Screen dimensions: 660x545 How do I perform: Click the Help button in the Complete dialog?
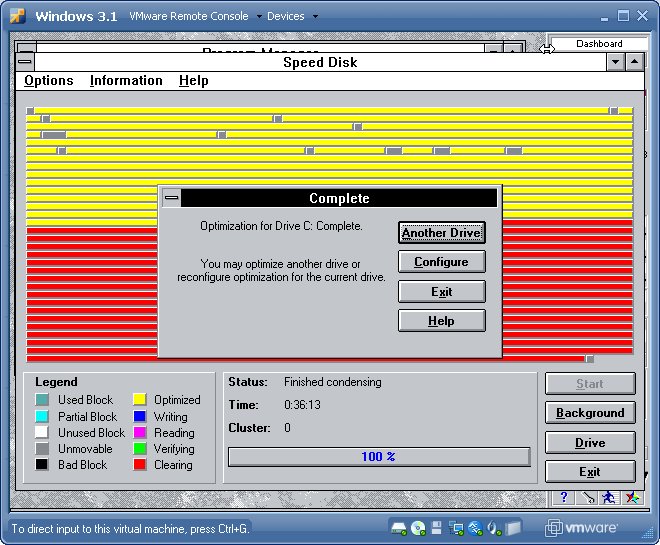(x=441, y=321)
